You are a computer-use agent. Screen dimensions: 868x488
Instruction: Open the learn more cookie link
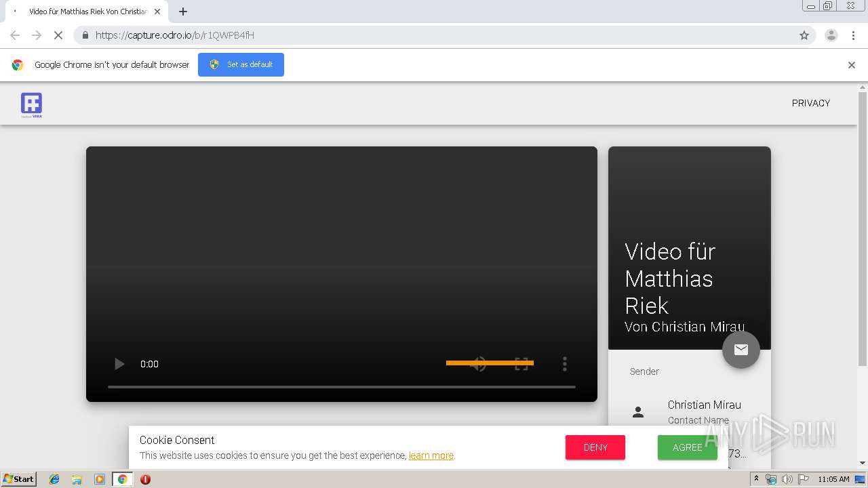pos(431,455)
